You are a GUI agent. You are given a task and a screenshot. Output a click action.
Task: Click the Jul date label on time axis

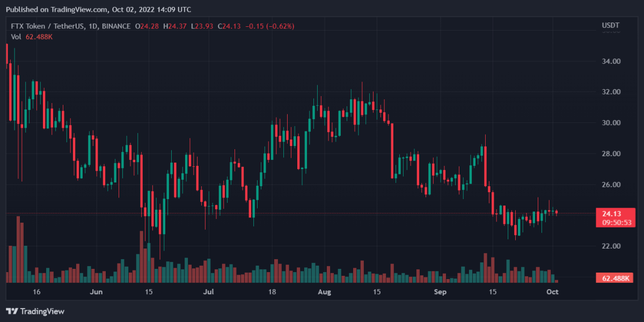click(209, 292)
